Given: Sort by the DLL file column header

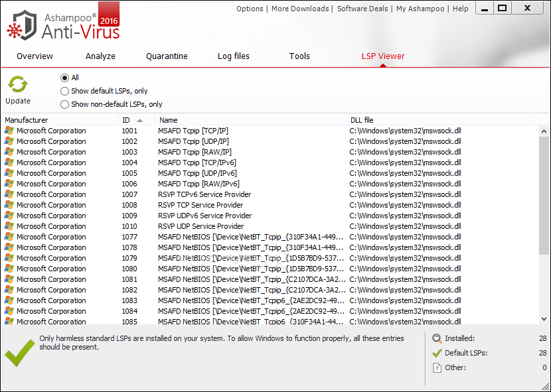Looking at the screenshot, I should tap(439, 120).
